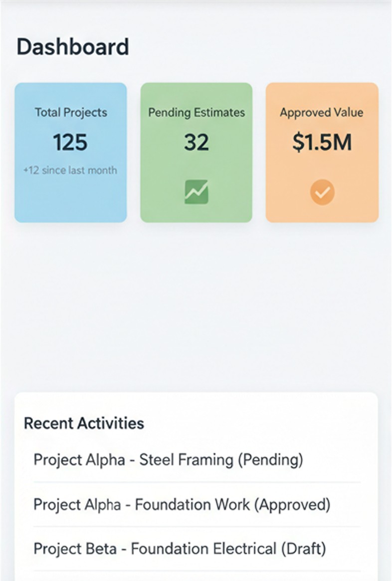Click the $1.5M approved value figure

(x=322, y=143)
